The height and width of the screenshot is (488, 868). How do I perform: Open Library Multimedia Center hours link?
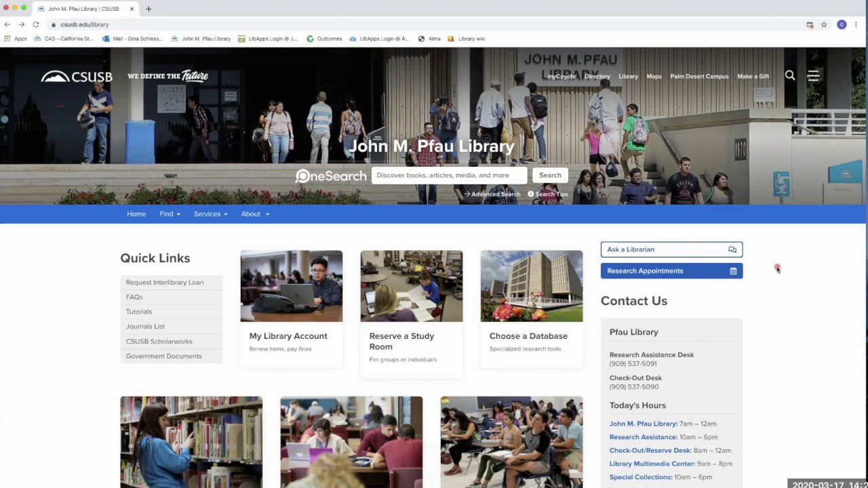coord(652,464)
